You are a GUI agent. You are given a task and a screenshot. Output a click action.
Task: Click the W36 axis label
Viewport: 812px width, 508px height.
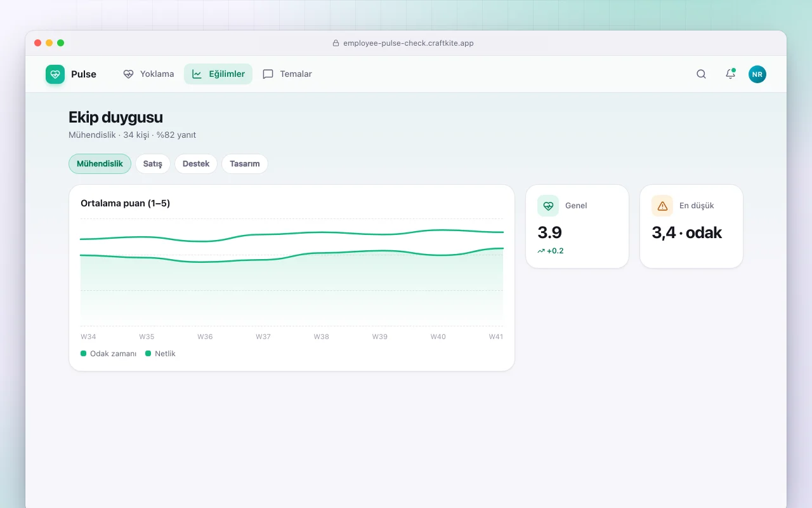(205, 337)
